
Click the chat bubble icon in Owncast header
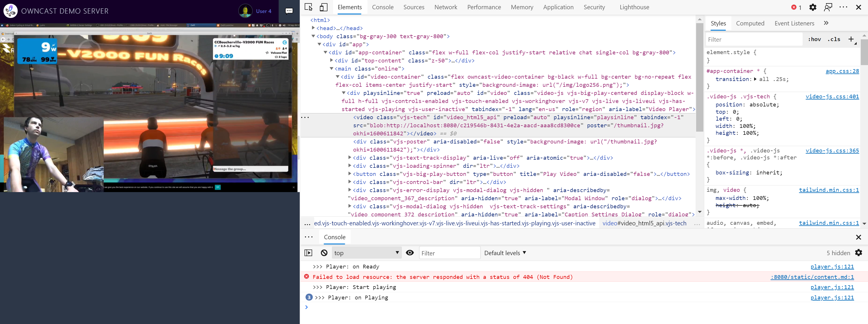(289, 11)
